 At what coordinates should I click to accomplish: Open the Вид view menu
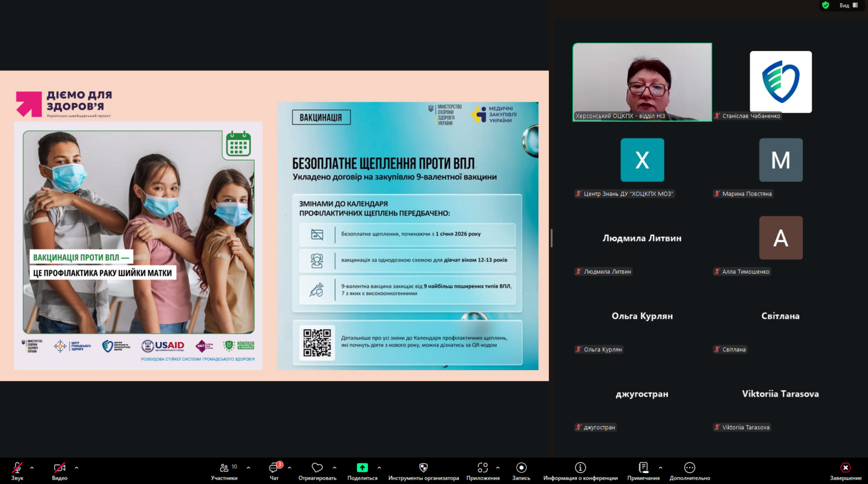coord(848,5)
